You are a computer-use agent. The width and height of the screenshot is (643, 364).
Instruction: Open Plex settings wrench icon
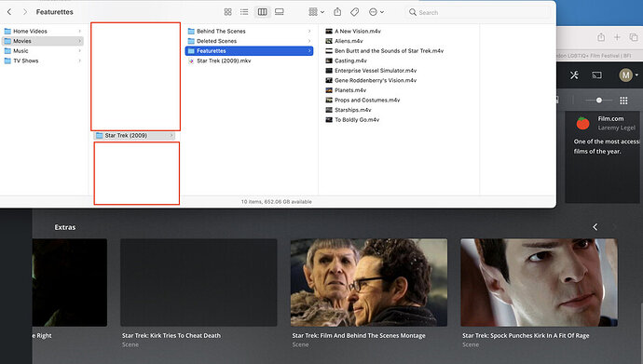pos(574,74)
